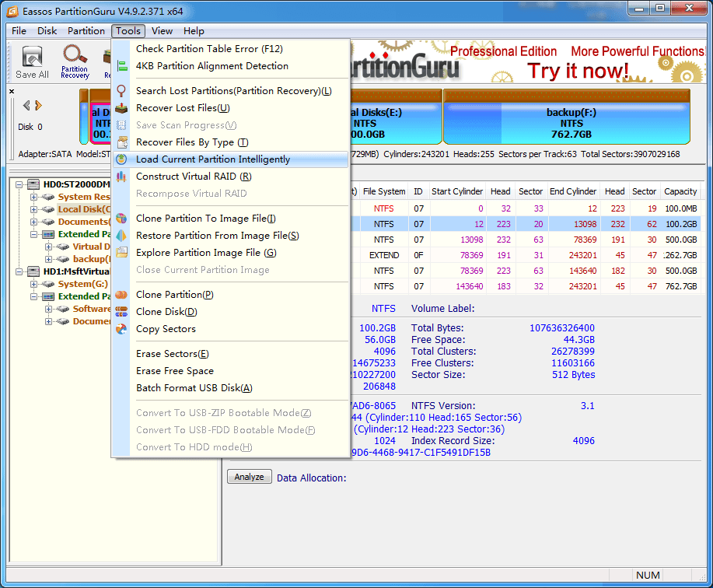Click the File System column header
Image resolution: width=713 pixels, height=588 pixels.
click(384, 191)
